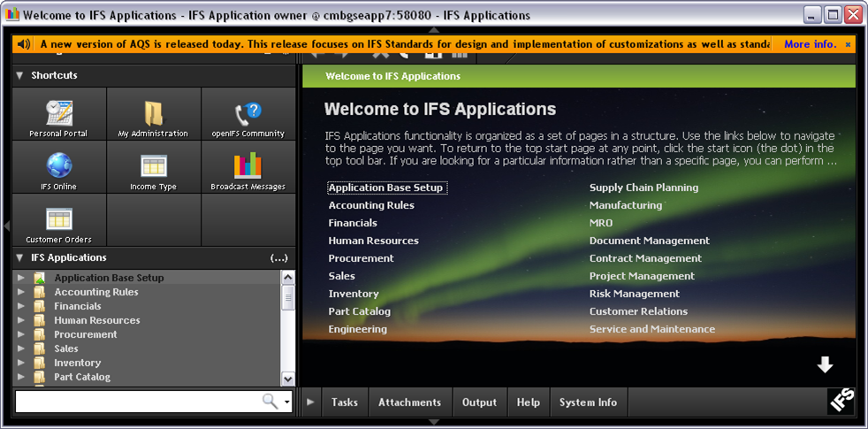Open the Attachments tab

(409, 402)
